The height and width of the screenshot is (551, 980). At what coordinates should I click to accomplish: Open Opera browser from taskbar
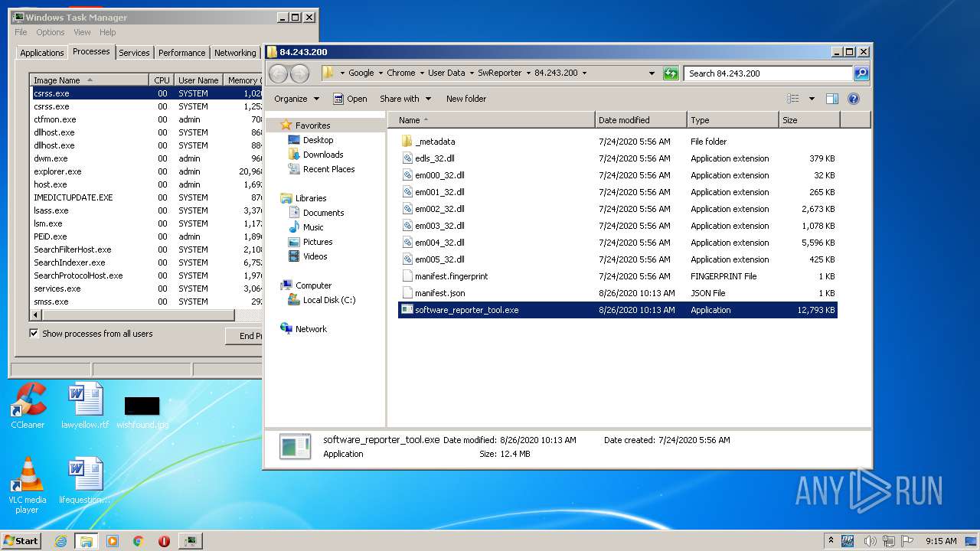point(164,540)
